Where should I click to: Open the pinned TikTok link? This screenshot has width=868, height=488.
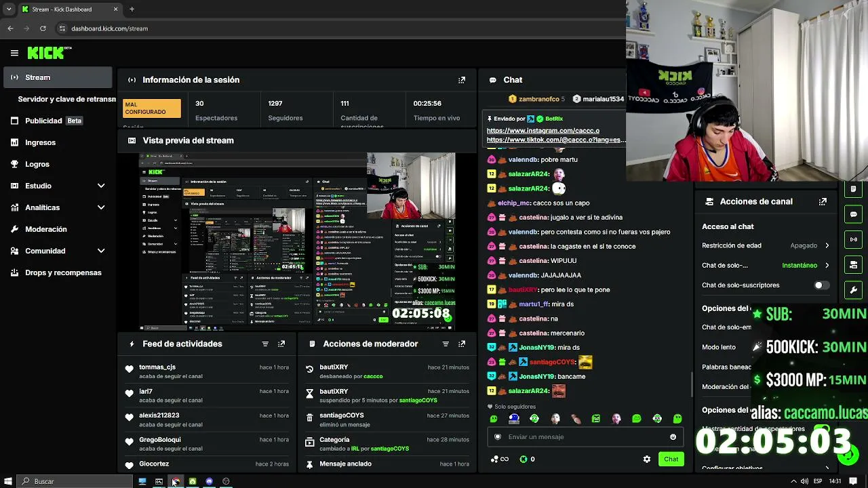pyautogui.click(x=555, y=140)
